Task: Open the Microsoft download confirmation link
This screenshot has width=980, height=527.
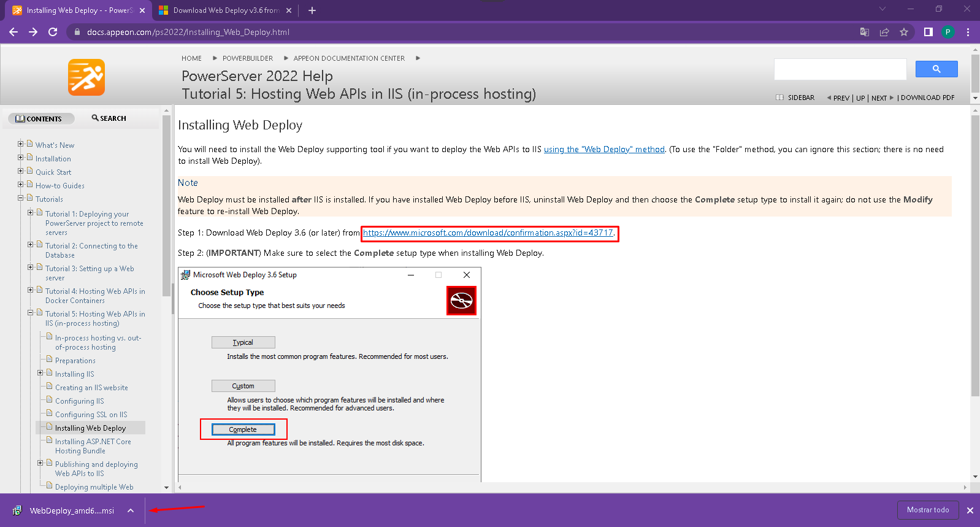Action: tap(488, 233)
